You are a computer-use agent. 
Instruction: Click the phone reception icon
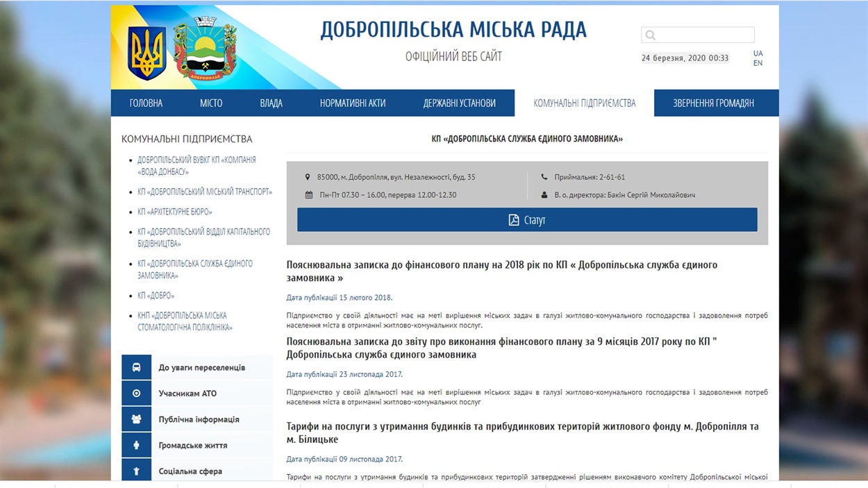pos(544,177)
